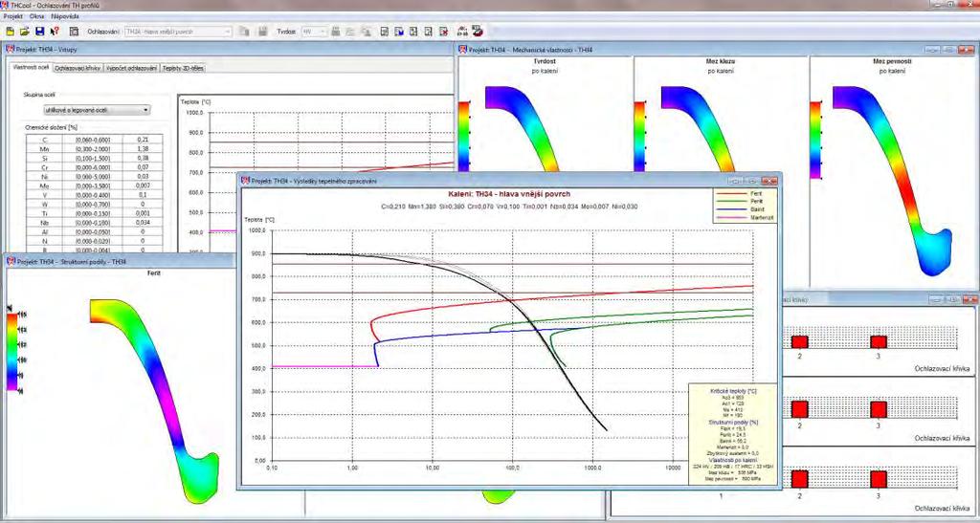The image size is (980, 523).
Task: Open the Okna menu
Action: 37,16
